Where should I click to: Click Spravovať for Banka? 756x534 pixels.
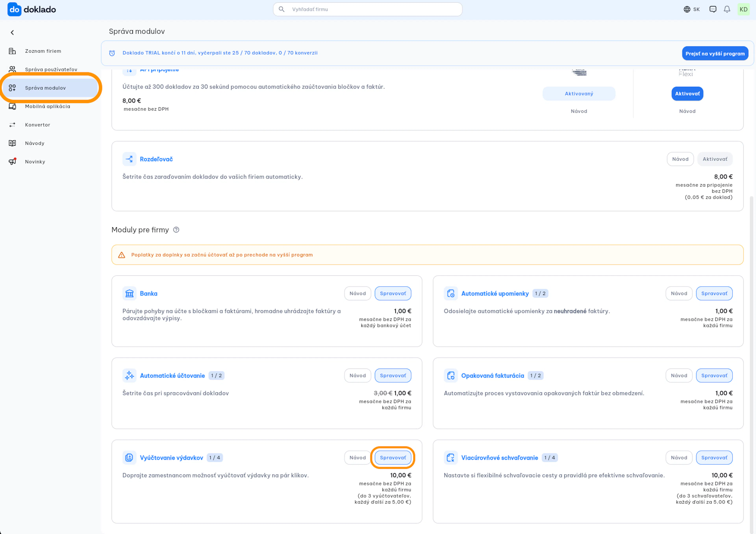click(x=393, y=293)
